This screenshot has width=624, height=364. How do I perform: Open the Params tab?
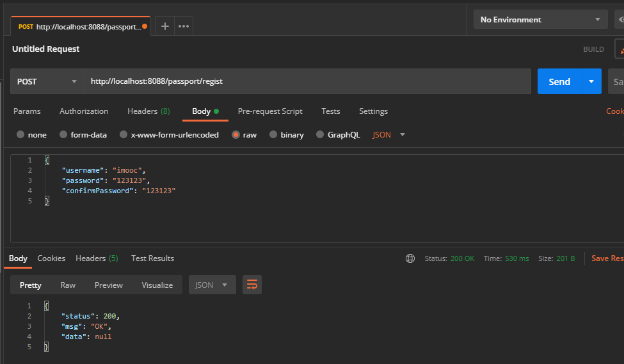[27, 111]
